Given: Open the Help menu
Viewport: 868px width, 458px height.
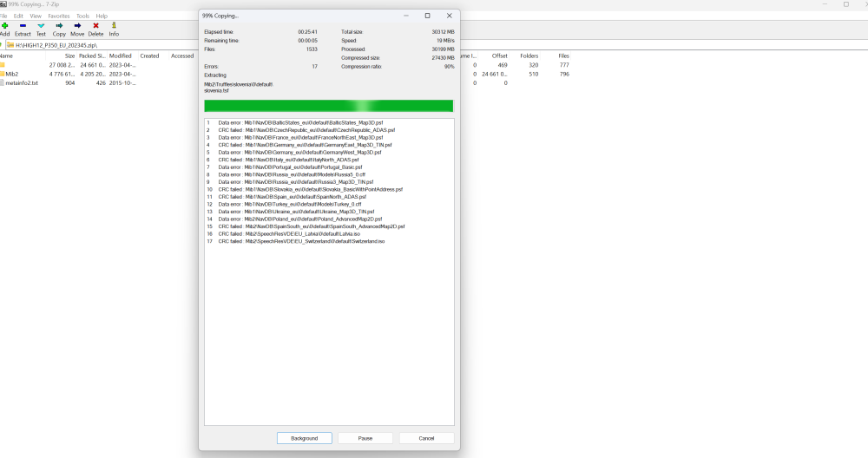Looking at the screenshot, I should click(102, 16).
